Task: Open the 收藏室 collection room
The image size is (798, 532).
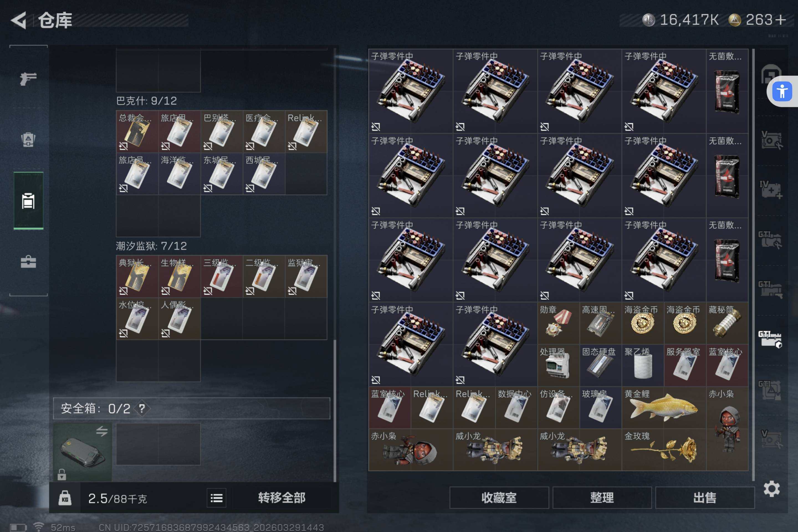Action: [x=499, y=498]
